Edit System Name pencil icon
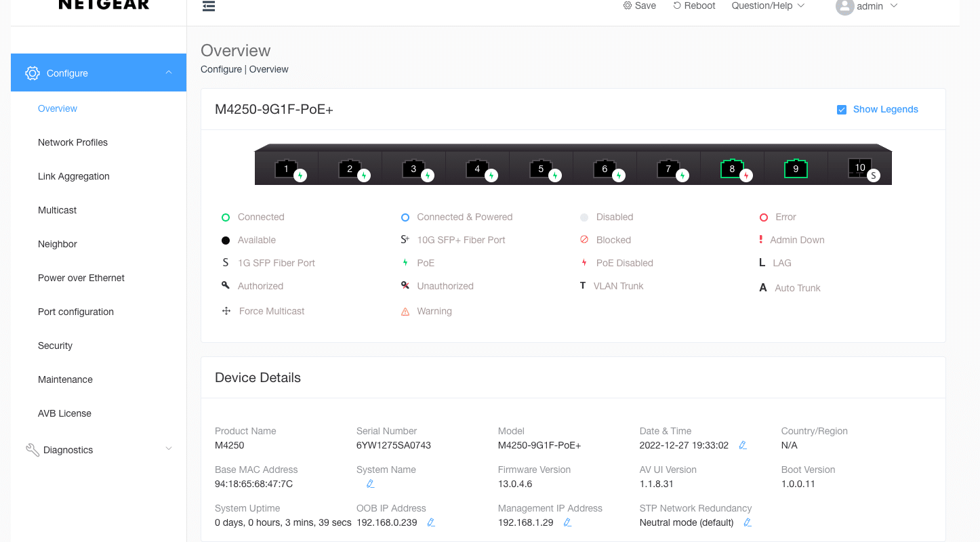Screen dimensions: 980x542 pos(370,484)
